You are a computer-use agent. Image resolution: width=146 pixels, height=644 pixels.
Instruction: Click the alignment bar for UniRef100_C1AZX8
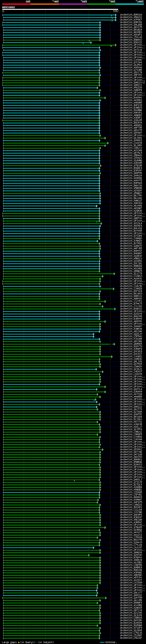[56, 143]
